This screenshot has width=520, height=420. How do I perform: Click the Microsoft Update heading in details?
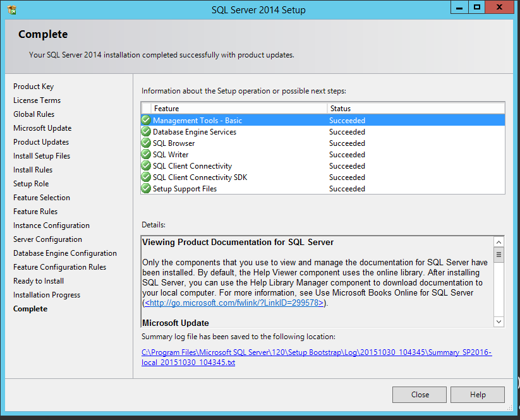(176, 323)
